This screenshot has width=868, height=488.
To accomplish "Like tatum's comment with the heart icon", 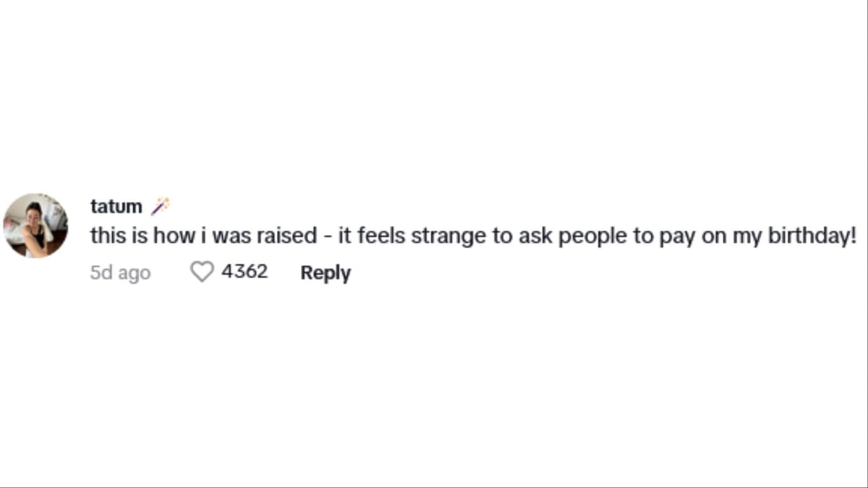I will click(x=202, y=272).
